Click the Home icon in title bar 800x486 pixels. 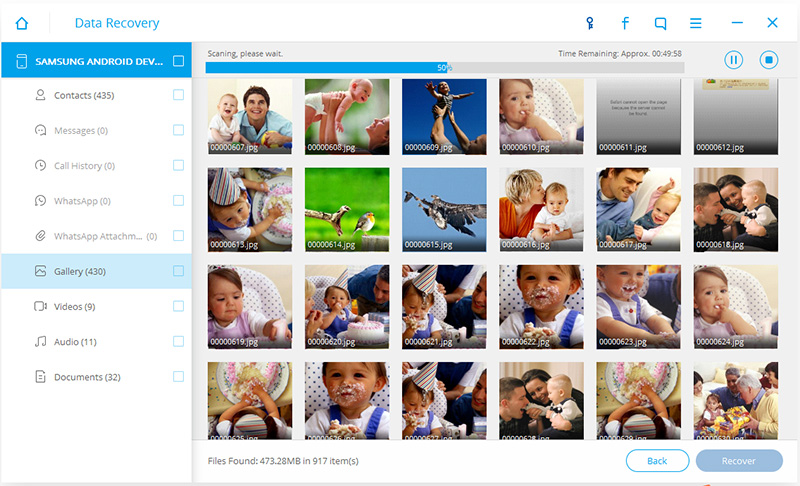pos(22,22)
